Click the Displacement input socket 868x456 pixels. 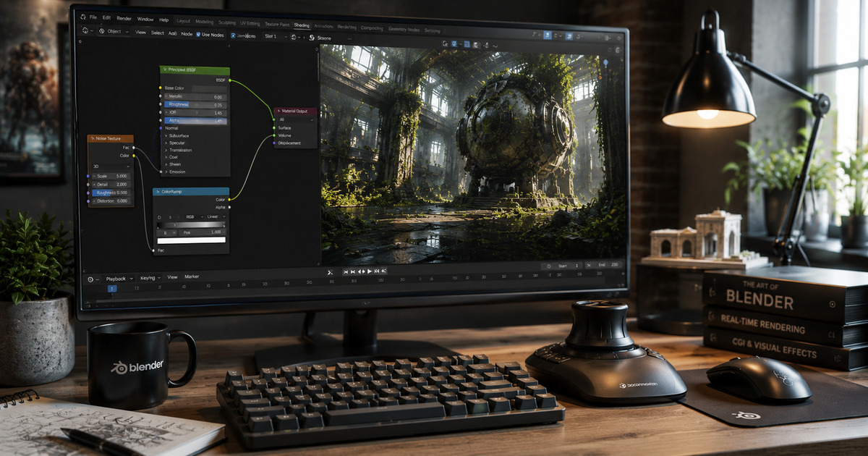(273, 143)
